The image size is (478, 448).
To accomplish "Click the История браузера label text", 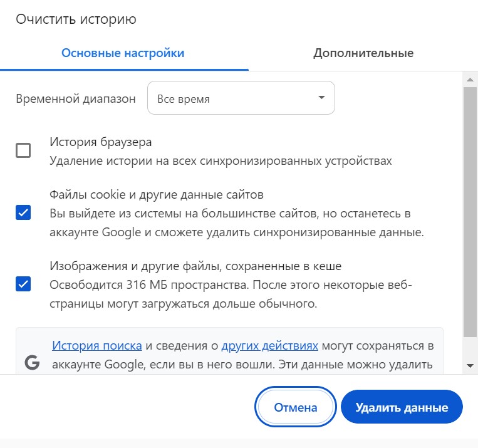I will (101, 142).
